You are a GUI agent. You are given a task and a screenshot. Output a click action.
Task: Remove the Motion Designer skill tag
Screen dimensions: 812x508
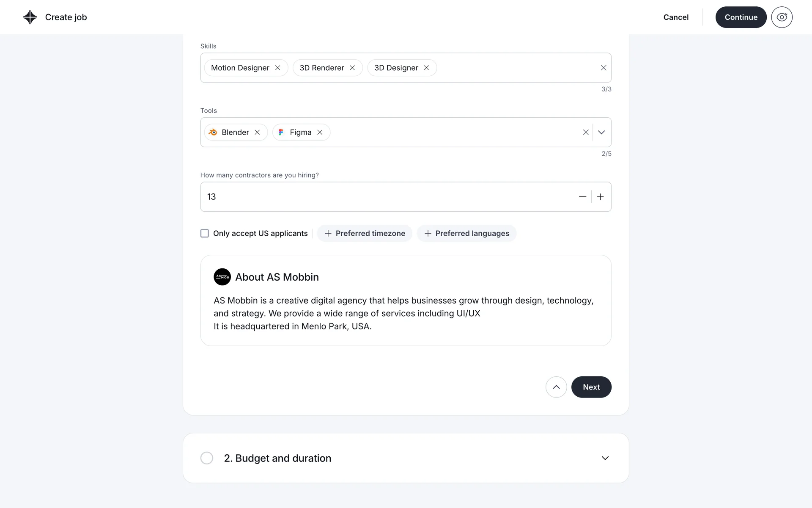pos(278,68)
